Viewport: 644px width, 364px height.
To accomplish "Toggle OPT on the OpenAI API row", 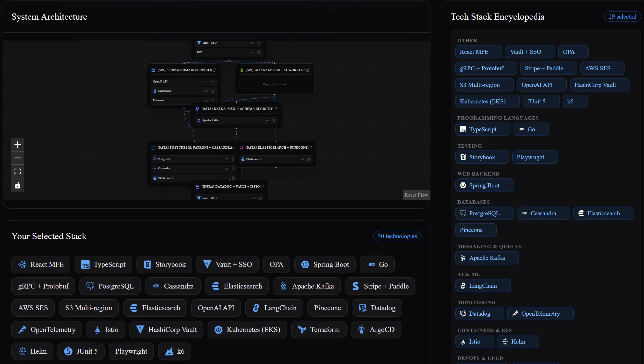I will pyautogui.click(x=206, y=82).
